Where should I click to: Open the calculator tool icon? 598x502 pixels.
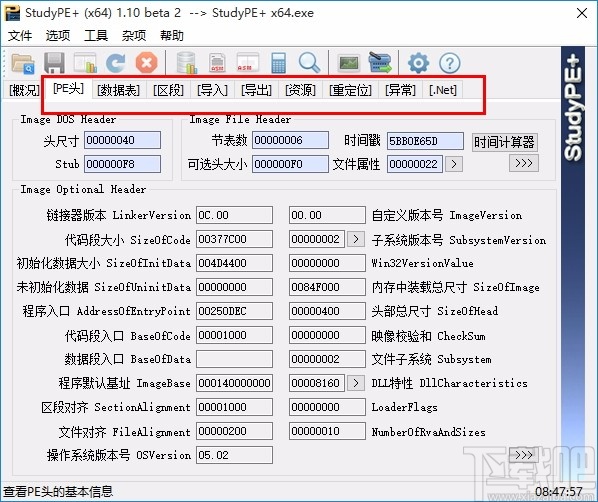(x=278, y=63)
